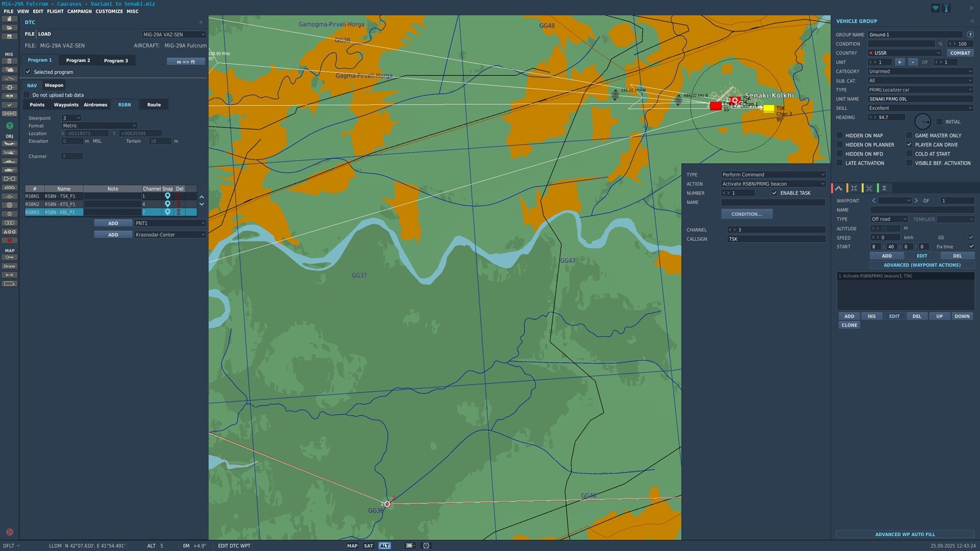Image resolution: width=980 pixels, height=551 pixels.
Task: Enable Hidden on Map checkbox
Action: (840, 136)
